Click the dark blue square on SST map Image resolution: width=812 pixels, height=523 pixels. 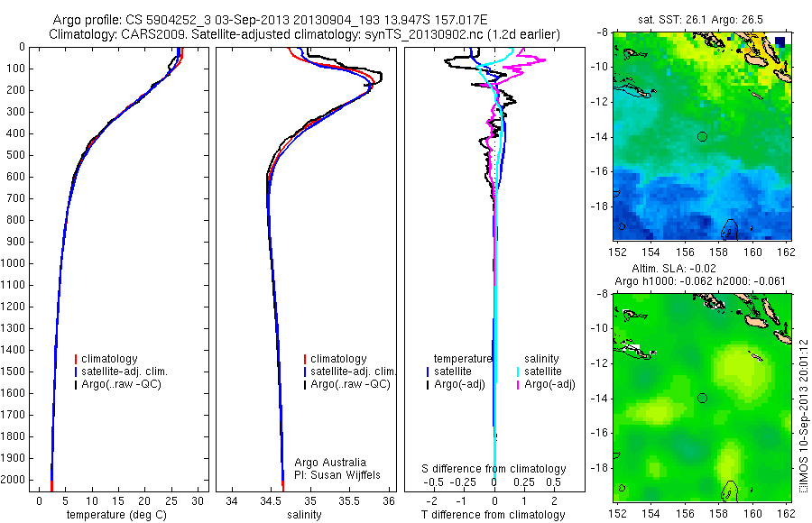click(x=780, y=41)
